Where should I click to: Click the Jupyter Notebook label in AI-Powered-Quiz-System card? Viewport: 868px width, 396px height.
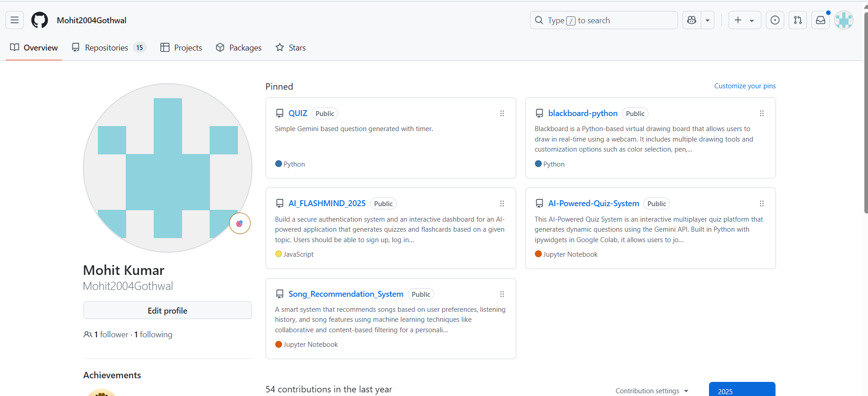point(570,254)
